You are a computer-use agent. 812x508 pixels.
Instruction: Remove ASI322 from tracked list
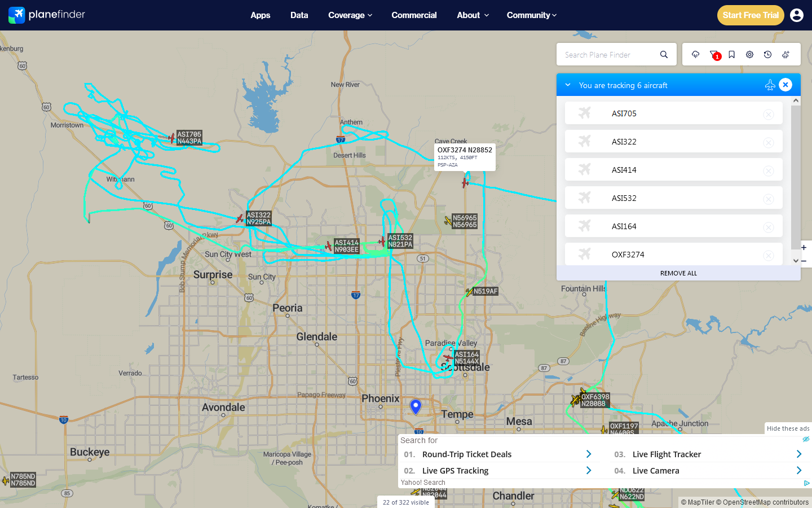point(768,142)
